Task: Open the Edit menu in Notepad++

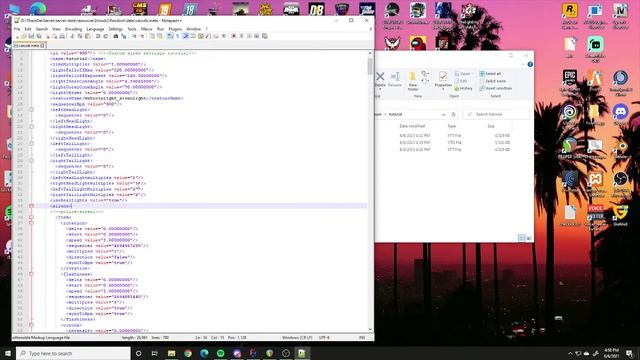Action: point(28,29)
